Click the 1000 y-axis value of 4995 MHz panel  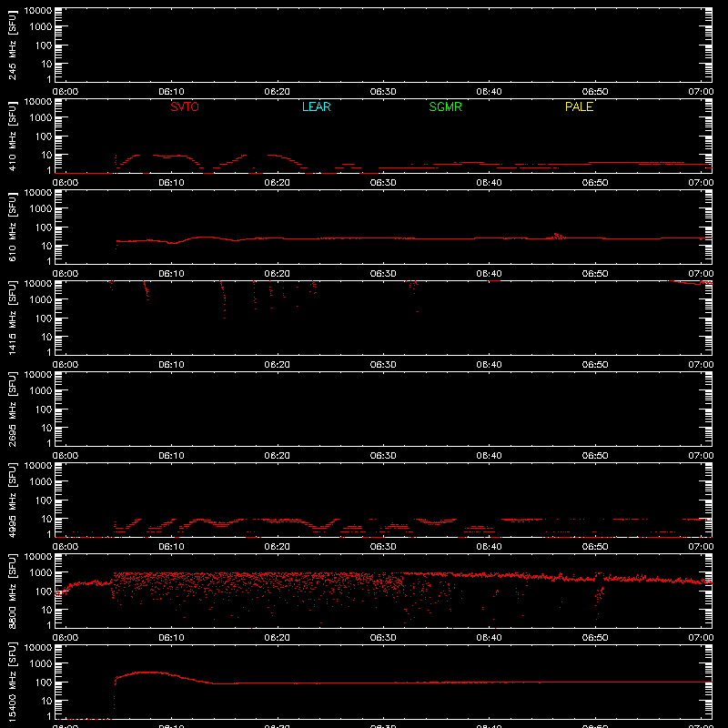click(41, 482)
